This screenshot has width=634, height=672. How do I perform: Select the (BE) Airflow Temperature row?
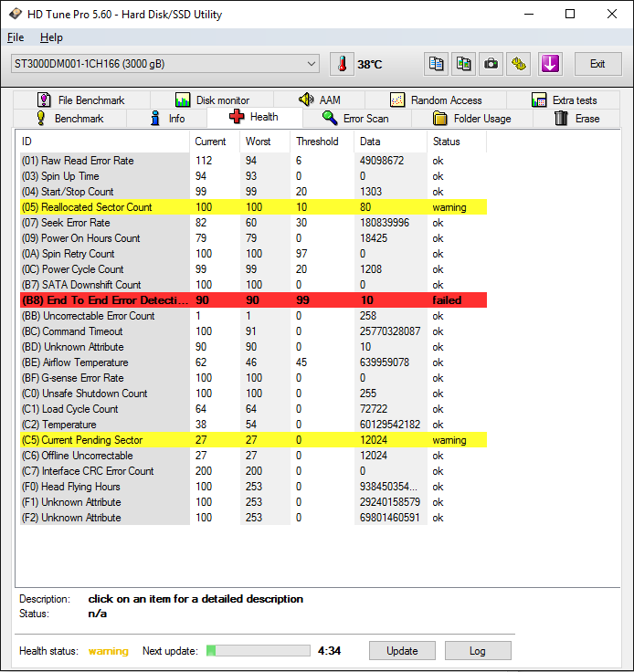coord(253,362)
